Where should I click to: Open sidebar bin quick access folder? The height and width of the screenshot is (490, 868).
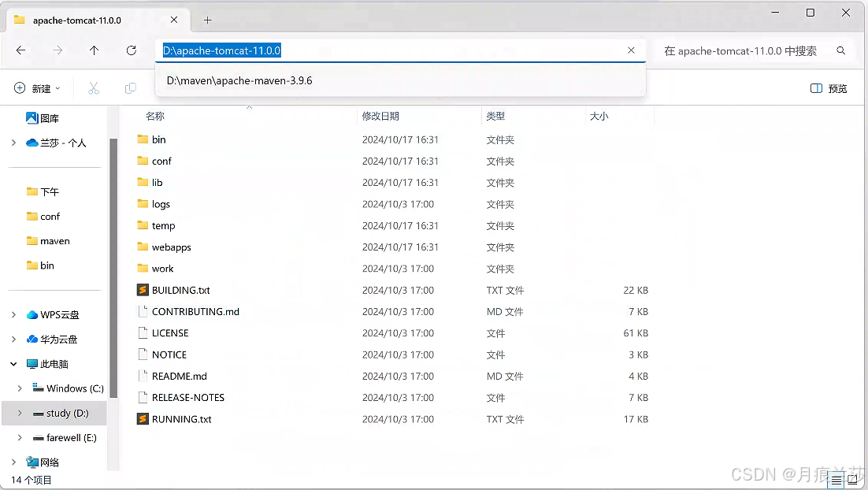pyautogui.click(x=40, y=265)
